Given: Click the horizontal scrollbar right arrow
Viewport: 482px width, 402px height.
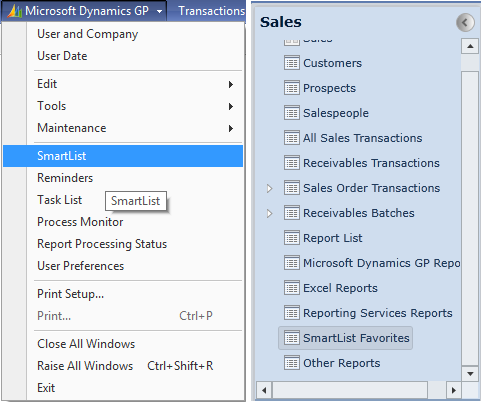Looking at the screenshot, I should [454, 390].
